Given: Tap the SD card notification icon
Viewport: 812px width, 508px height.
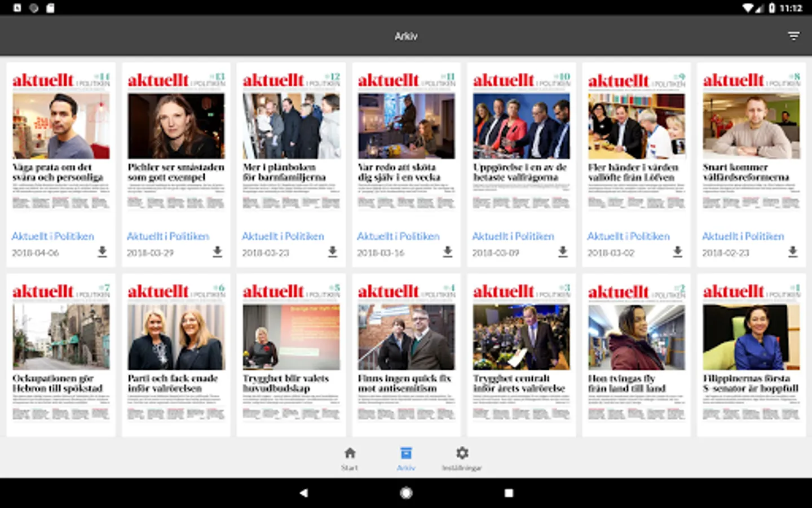Looking at the screenshot, I should coord(50,8).
